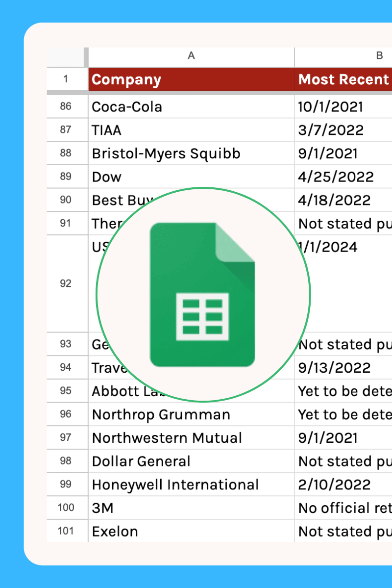Select the Most Recent header cell

pos(343,79)
